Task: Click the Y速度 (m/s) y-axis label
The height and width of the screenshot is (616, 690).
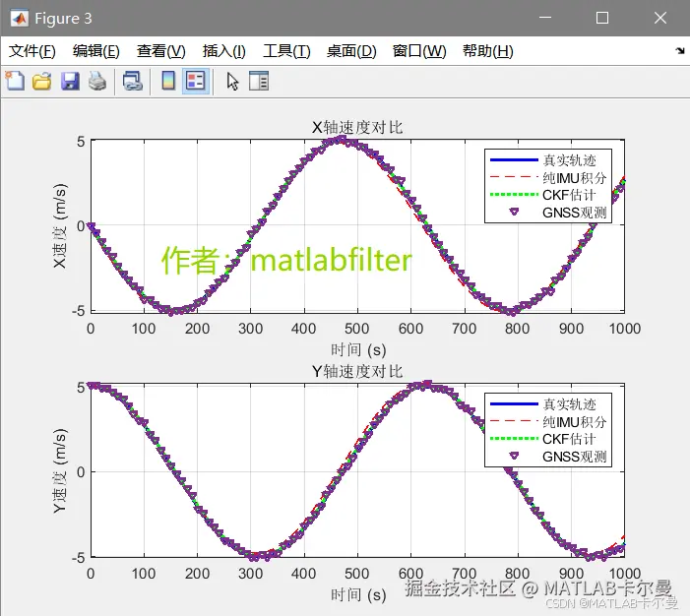Action: [60, 470]
